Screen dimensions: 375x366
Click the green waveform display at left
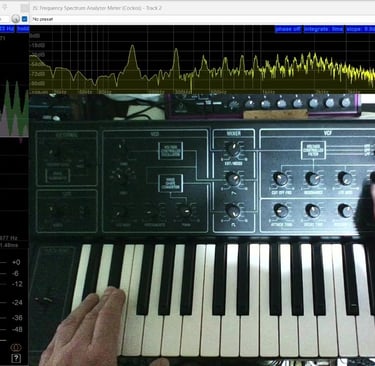pos(14,108)
